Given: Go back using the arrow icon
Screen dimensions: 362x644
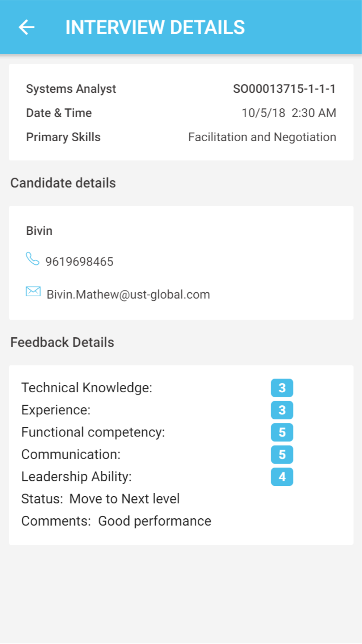Looking at the screenshot, I should pyautogui.click(x=26, y=27).
